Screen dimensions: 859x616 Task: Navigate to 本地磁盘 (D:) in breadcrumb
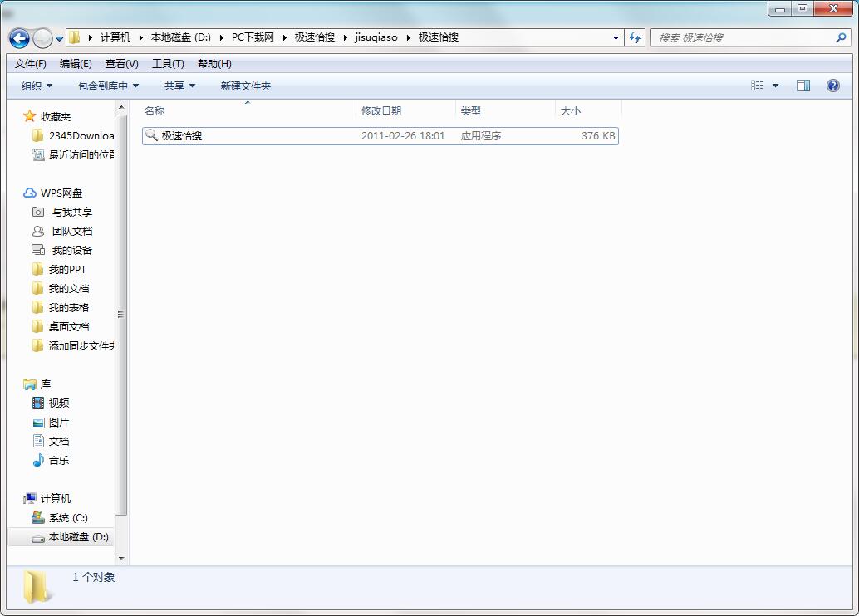coord(181,37)
